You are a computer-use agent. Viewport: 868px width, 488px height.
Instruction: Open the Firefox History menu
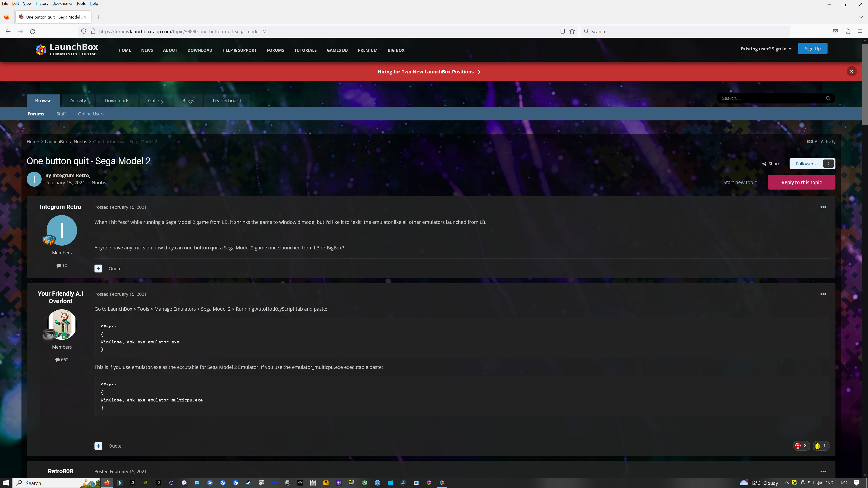(42, 3)
